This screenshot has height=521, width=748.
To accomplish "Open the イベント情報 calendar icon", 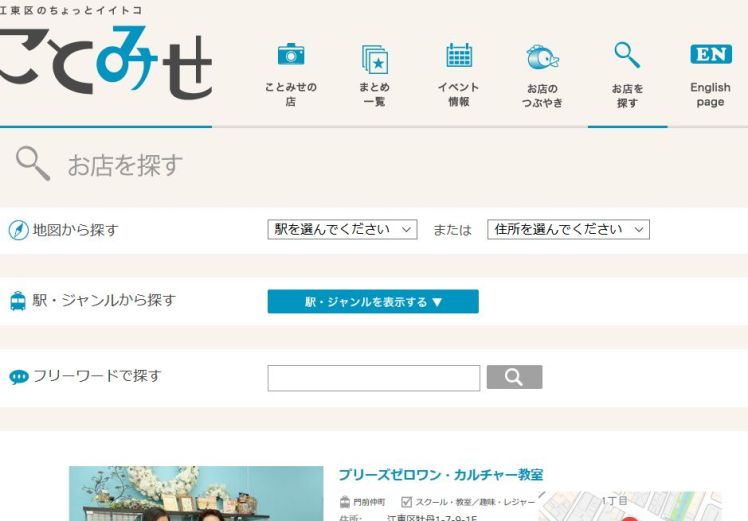I will coord(459,55).
